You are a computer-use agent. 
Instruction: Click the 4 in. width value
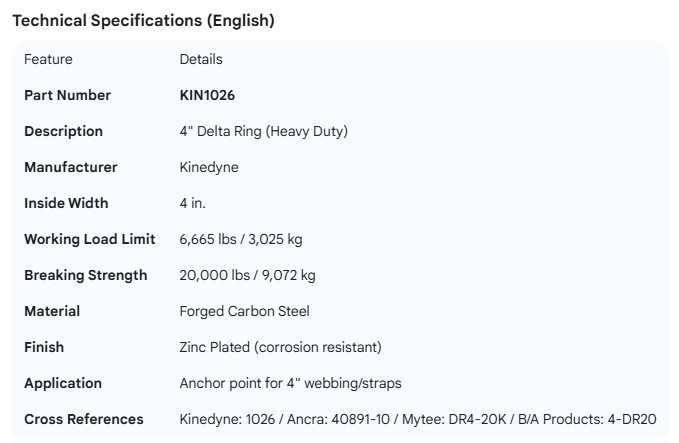point(192,203)
